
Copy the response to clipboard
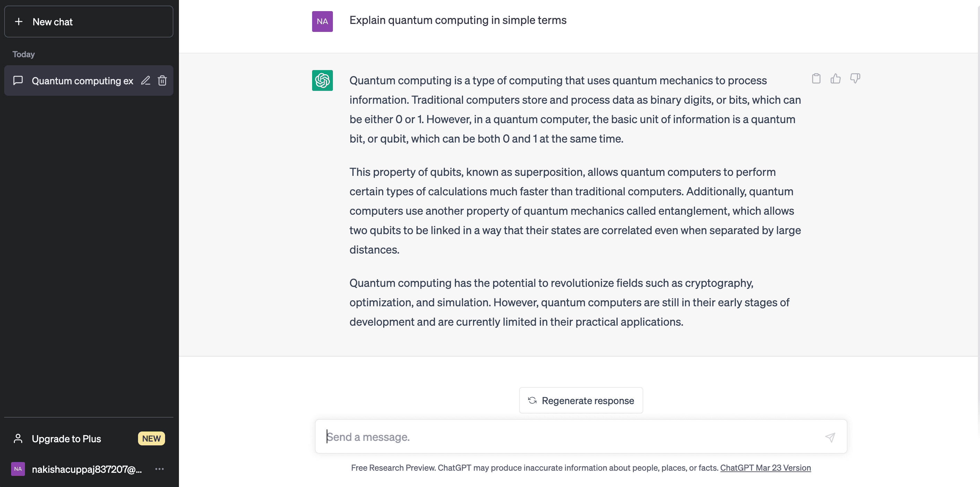pyautogui.click(x=816, y=78)
